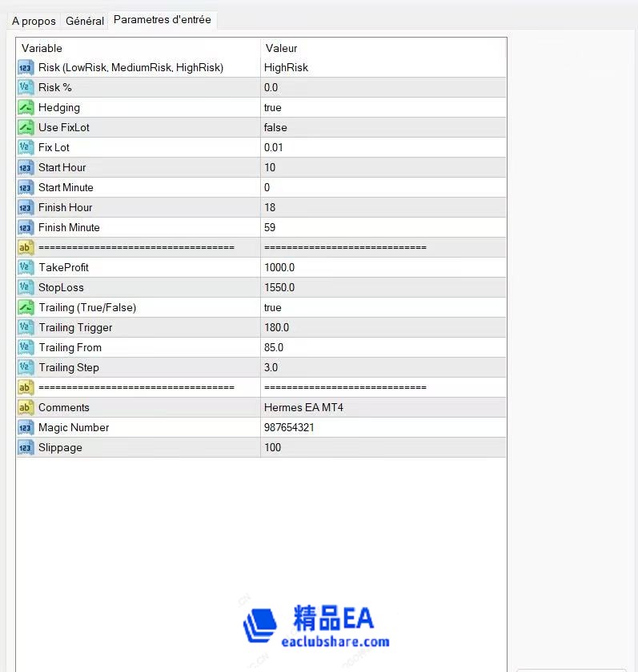
Task: Click the string icon beside Comments
Action: pos(26,407)
